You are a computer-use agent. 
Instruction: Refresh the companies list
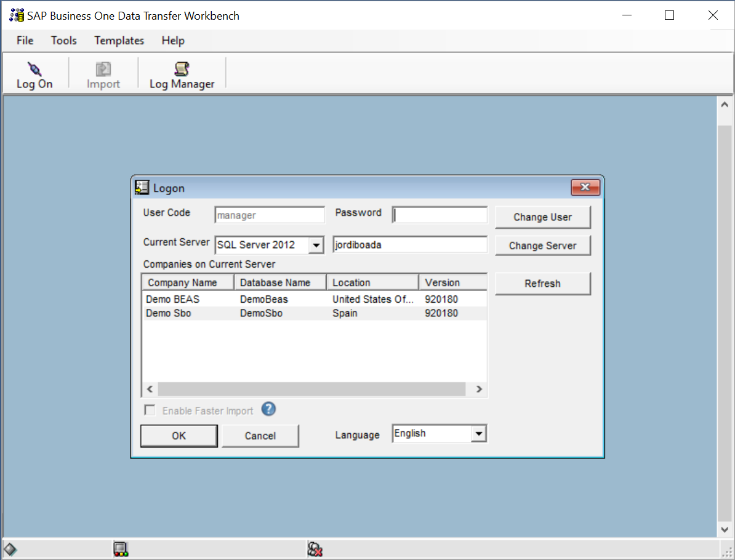point(543,284)
